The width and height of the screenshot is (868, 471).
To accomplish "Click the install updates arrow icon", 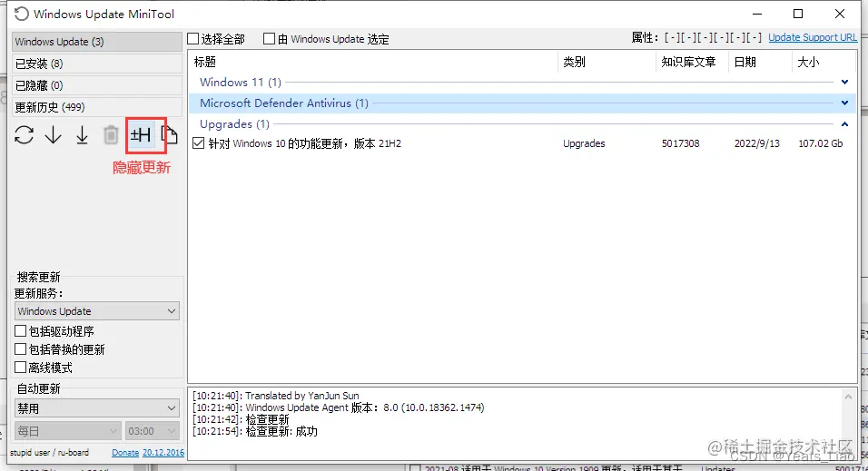I will tap(82, 135).
